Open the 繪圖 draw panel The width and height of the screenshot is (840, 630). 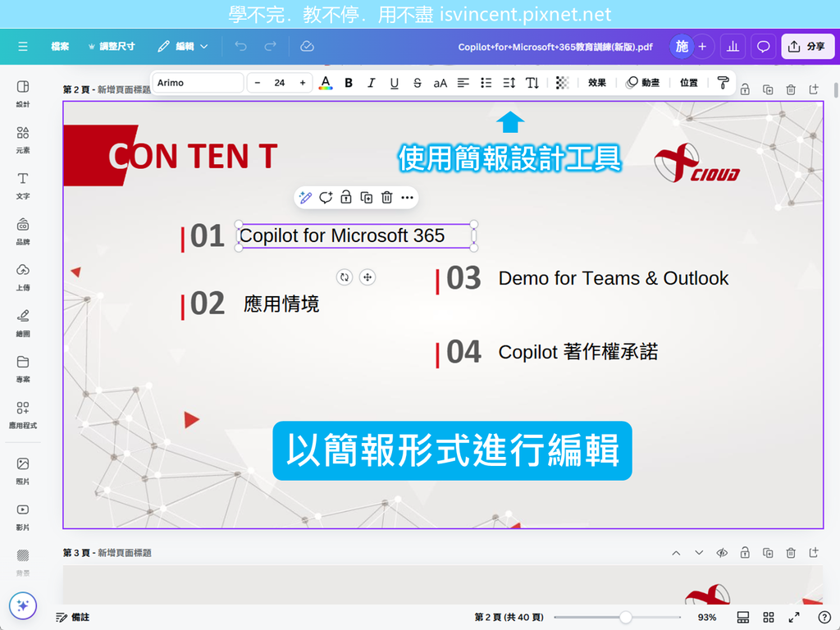pyautogui.click(x=22, y=322)
